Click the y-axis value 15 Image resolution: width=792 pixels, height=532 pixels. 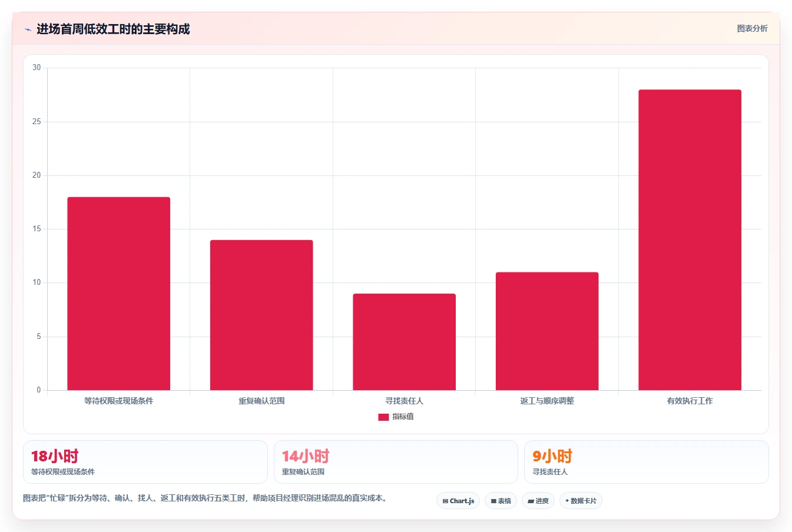tap(37, 229)
